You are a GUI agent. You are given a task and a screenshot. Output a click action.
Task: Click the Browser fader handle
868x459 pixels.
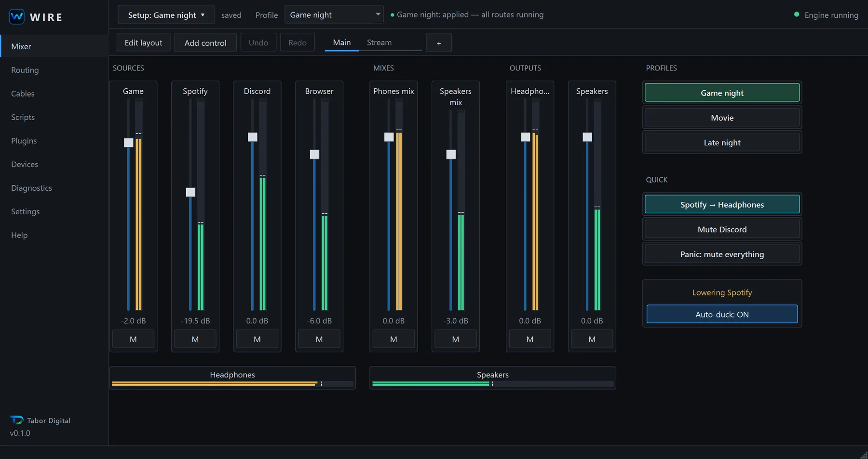314,154
